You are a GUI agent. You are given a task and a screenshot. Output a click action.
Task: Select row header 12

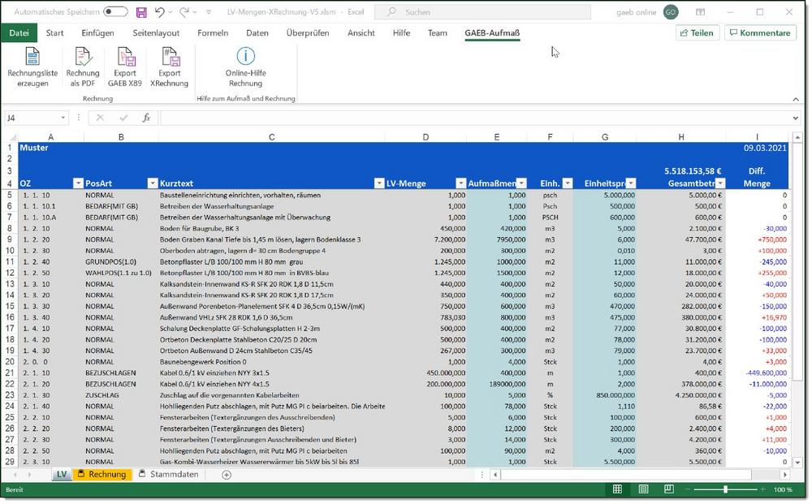point(10,273)
